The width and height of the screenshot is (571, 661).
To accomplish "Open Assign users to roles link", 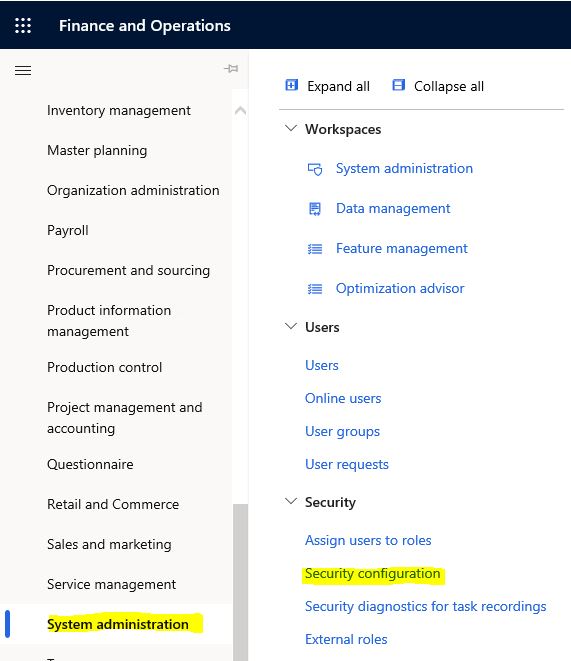I will [368, 540].
